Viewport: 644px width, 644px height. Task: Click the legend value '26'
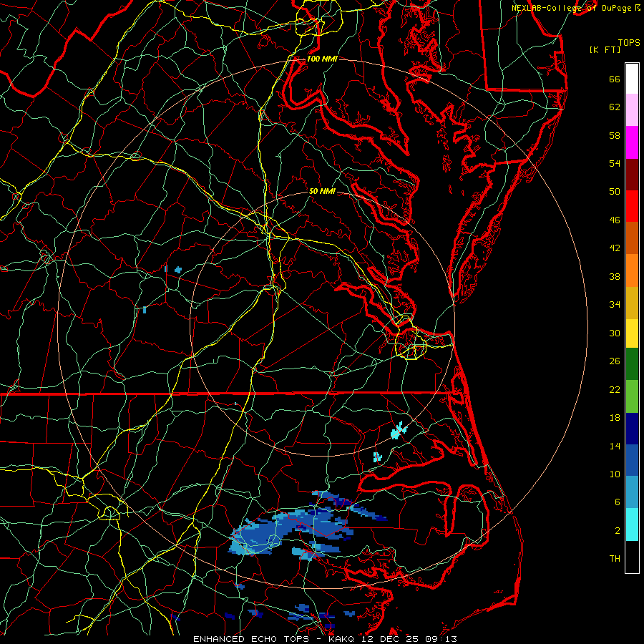[615, 361]
